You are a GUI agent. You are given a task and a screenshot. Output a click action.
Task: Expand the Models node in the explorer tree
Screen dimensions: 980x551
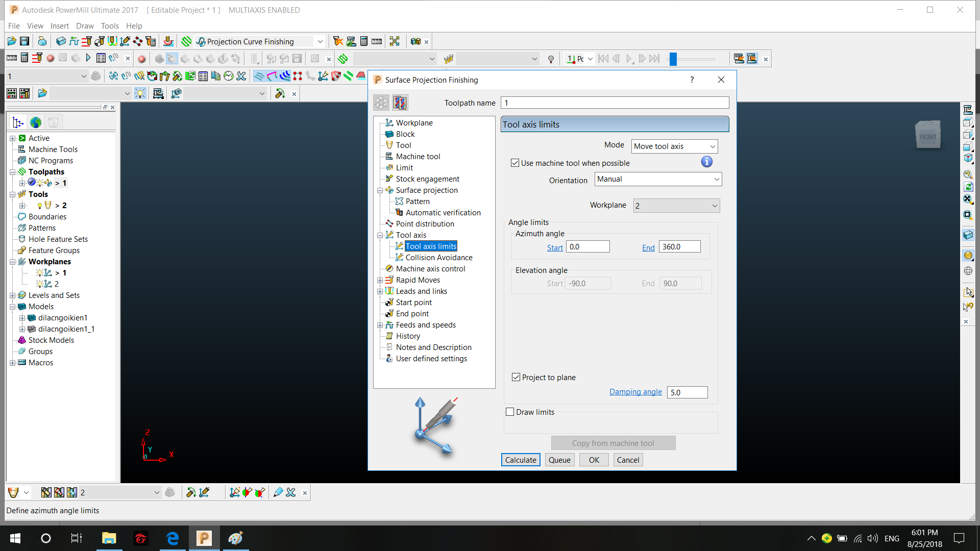pos(12,306)
